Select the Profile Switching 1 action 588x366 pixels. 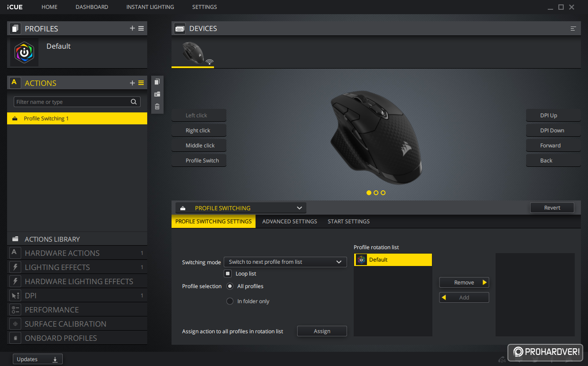[x=77, y=119]
